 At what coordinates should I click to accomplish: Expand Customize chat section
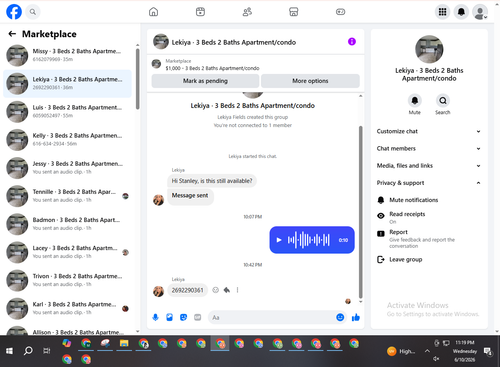click(429, 131)
